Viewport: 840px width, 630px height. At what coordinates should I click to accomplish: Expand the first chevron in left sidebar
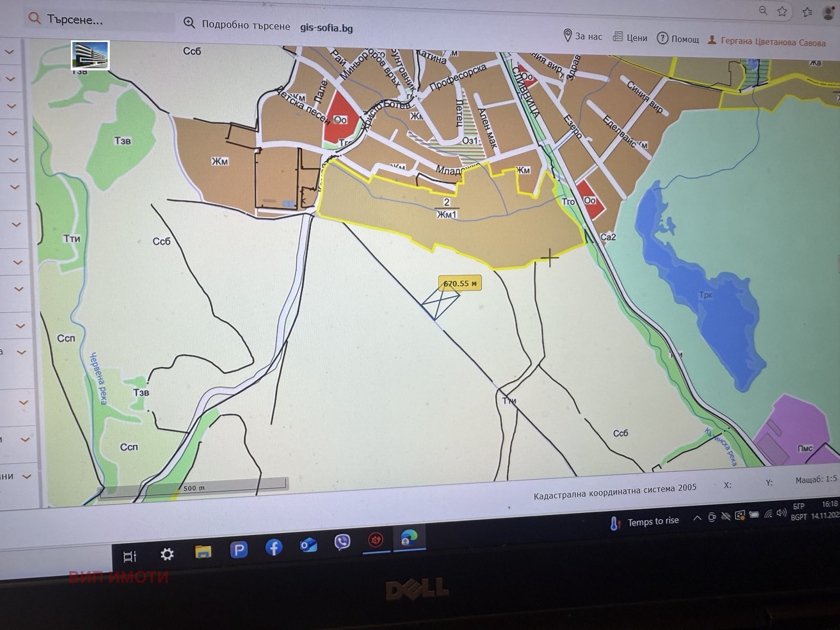point(9,51)
